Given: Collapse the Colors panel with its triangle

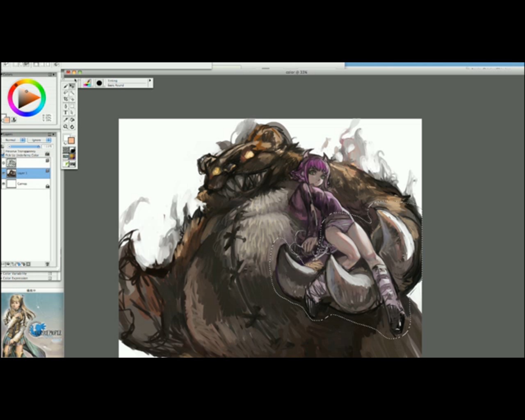Looking at the screenshot, I should [x=2, y=75].
